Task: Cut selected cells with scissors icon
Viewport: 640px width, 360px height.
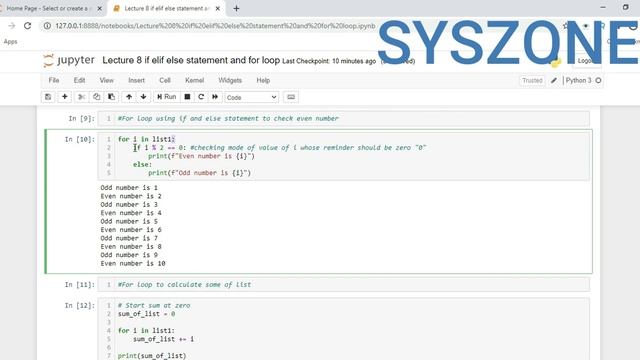Action: pos(81,97)
